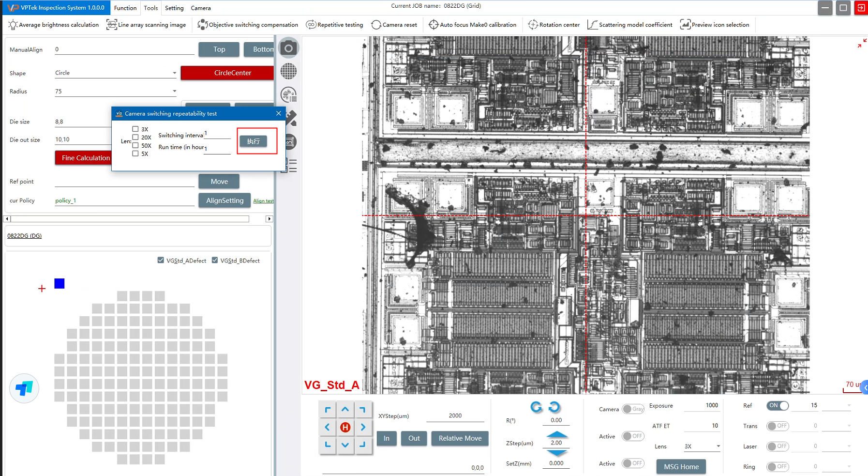Click the blue die square in wafer map
The width and height of the screenshot is (868, 476).
tap(60, 283)
